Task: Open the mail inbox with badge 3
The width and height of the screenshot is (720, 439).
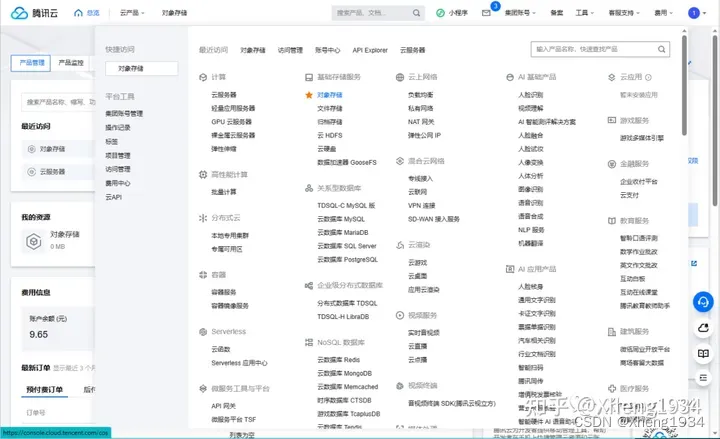Action: pos(486,13)
